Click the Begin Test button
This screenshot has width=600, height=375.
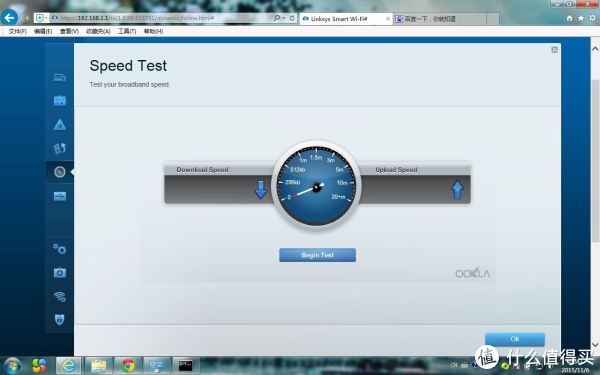point(317,255)
